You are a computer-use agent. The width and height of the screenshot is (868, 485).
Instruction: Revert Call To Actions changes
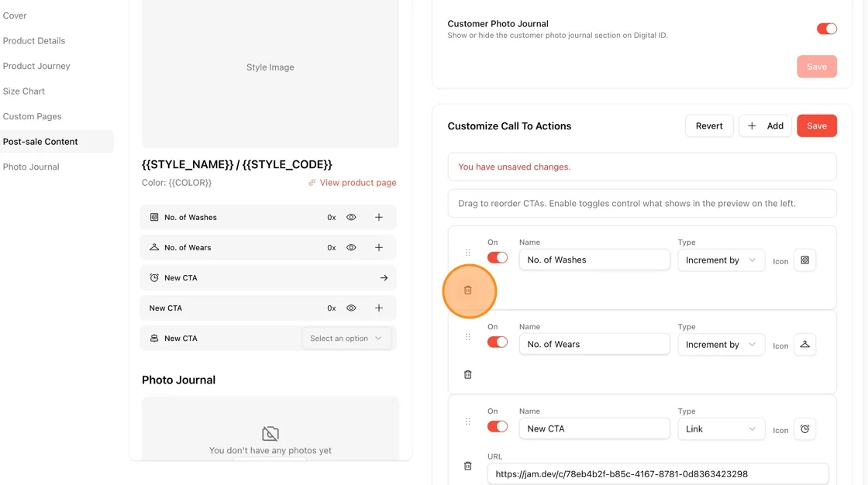point(709,126)
